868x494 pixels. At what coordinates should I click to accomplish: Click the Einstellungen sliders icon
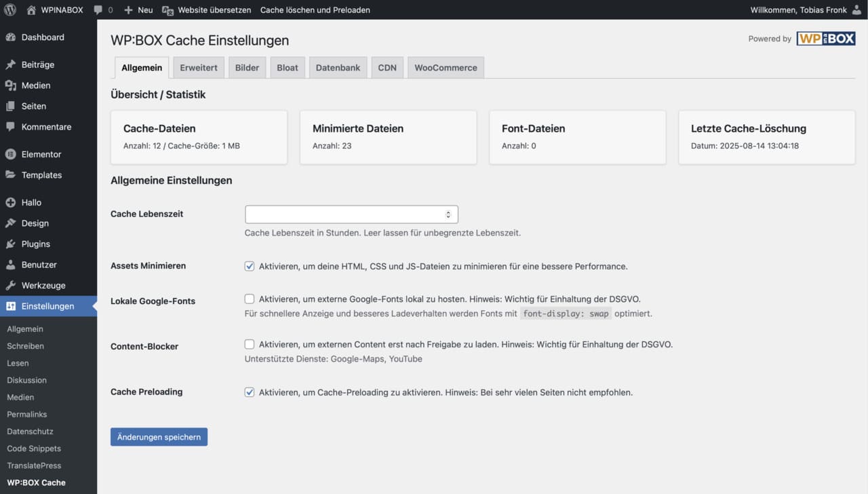[10, 306]
